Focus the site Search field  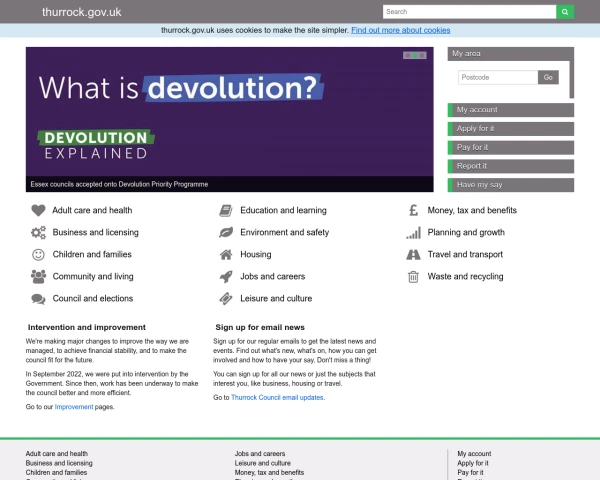(470, 12)
